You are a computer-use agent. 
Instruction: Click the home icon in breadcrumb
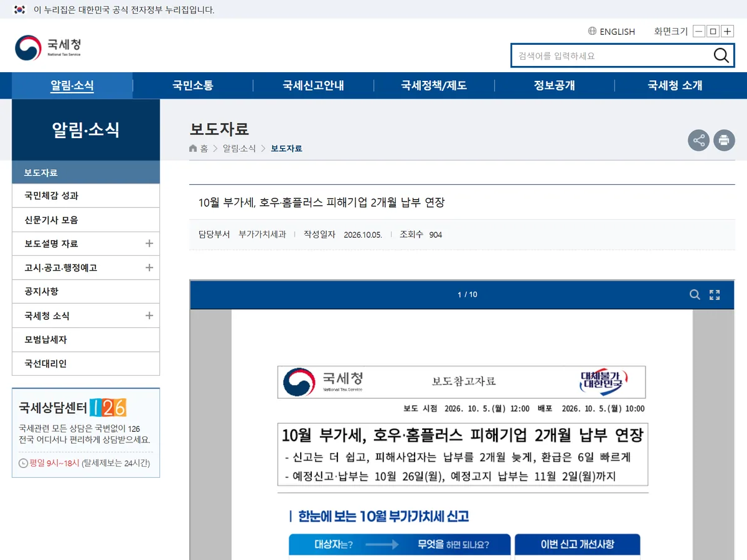coord(194,149)
